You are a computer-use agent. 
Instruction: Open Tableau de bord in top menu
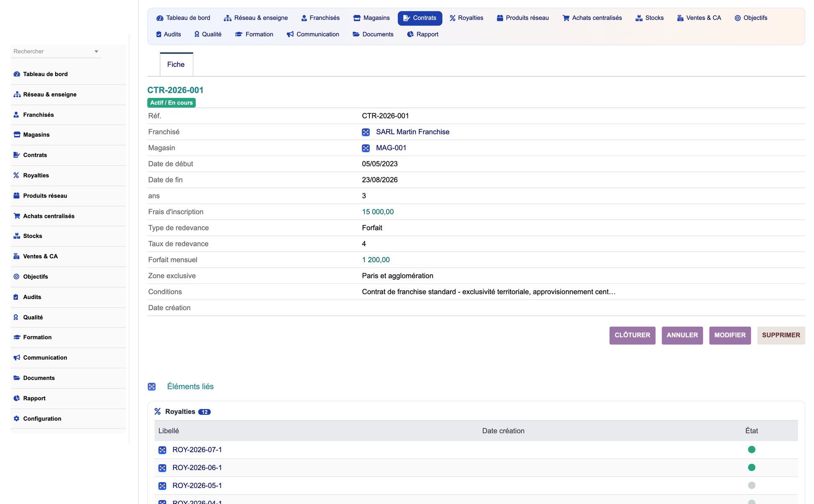[183, 18]
